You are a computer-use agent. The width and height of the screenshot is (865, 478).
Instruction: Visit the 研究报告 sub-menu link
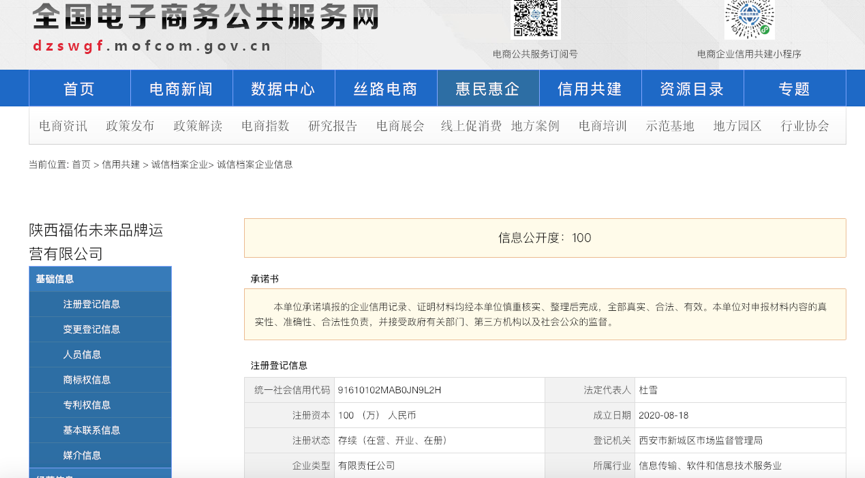(333, 126)
